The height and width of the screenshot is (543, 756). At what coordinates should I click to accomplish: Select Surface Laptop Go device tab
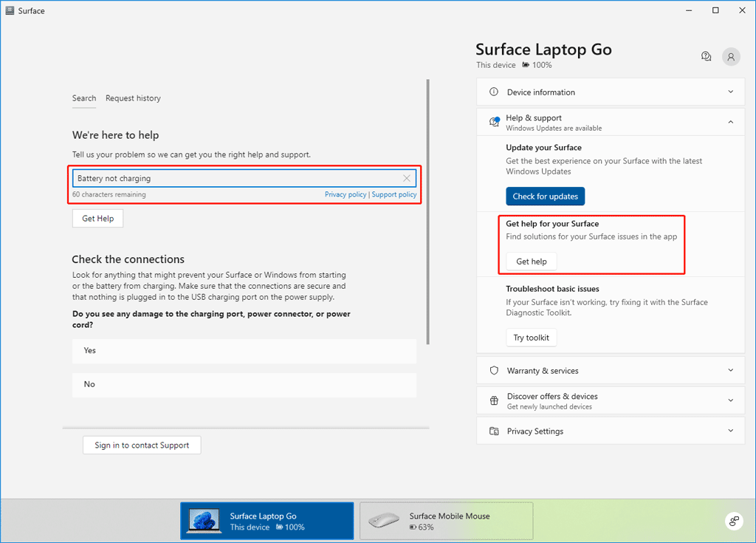point(267,521)
